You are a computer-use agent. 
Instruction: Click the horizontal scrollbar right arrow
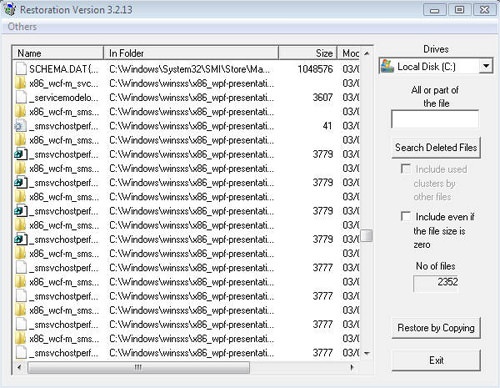point(352,367)
